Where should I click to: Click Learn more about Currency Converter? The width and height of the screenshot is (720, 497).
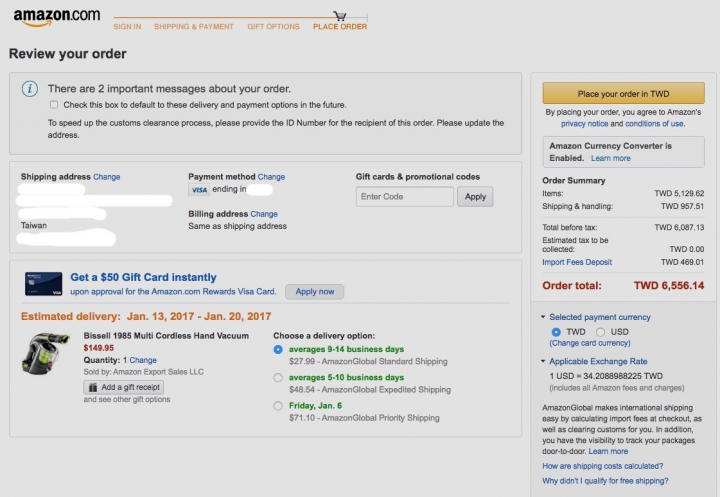click(x=611, y=158)
